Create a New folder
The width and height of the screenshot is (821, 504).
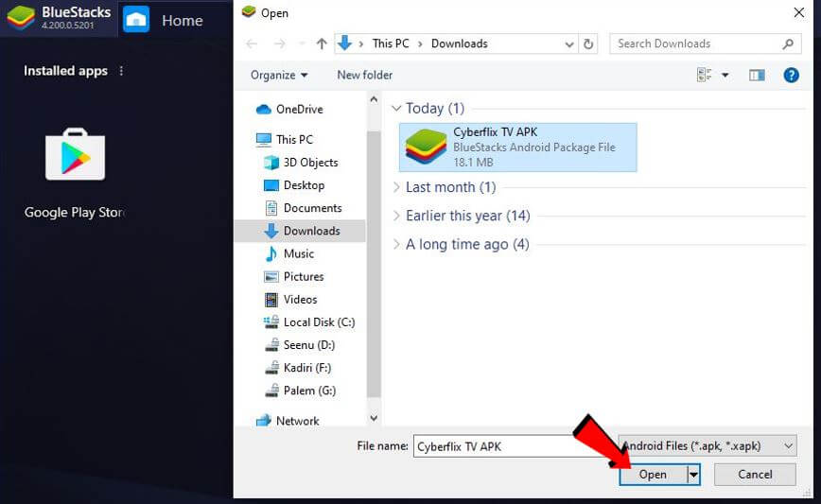(364, 75)
